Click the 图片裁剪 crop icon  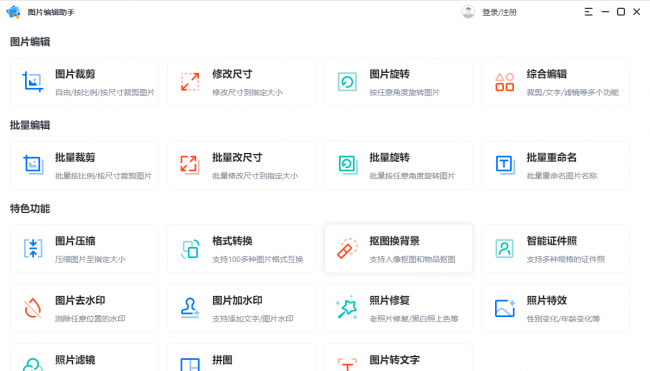click(x=33, y=82)
